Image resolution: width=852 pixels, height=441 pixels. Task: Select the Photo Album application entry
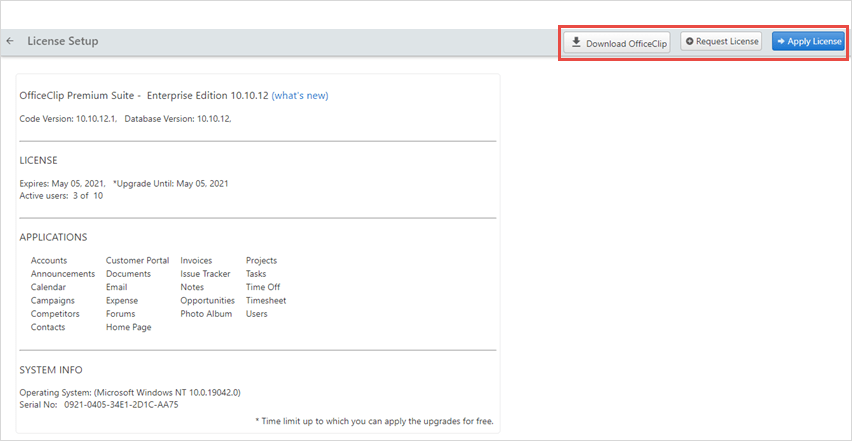click(206, 314)
